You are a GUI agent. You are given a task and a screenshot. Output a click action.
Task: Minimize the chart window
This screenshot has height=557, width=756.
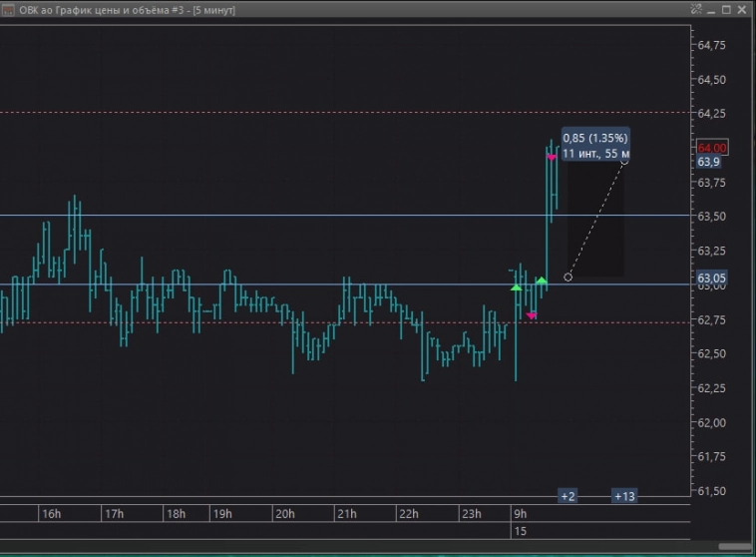click(711, 9)
